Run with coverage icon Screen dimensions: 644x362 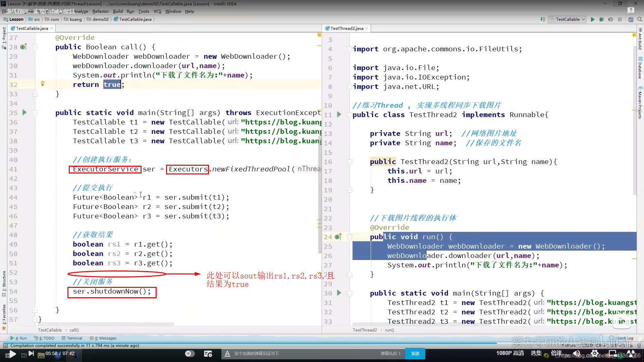(610, 19)
